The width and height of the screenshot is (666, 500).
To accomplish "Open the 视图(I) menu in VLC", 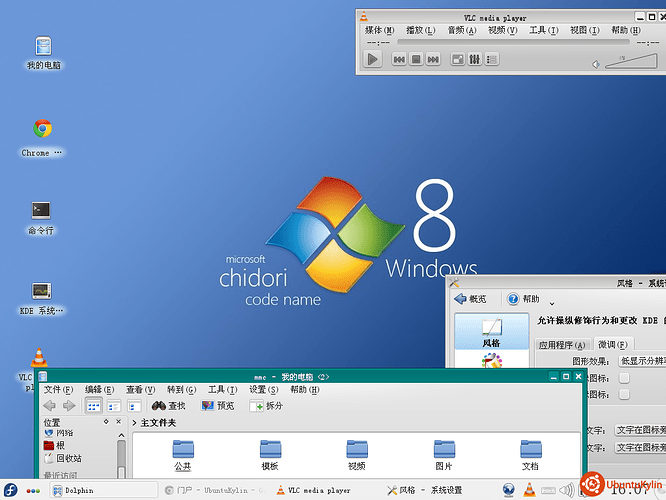I will tap(584, 30).
